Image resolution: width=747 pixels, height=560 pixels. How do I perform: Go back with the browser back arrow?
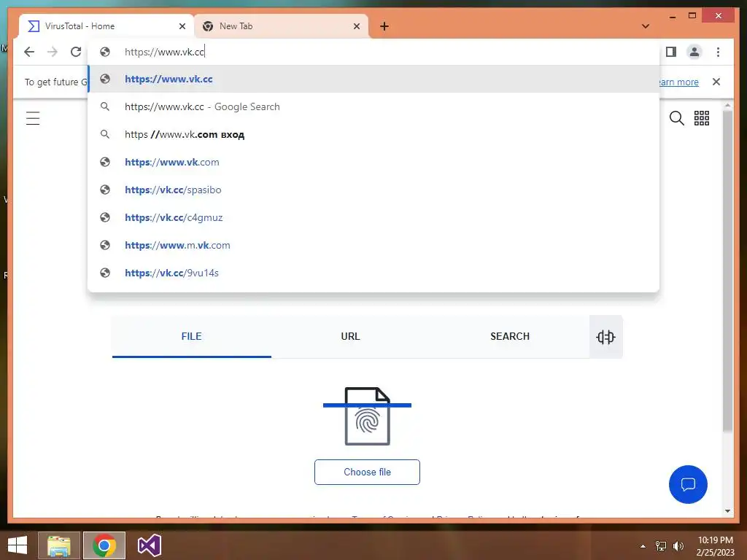[x=29, y=52]
